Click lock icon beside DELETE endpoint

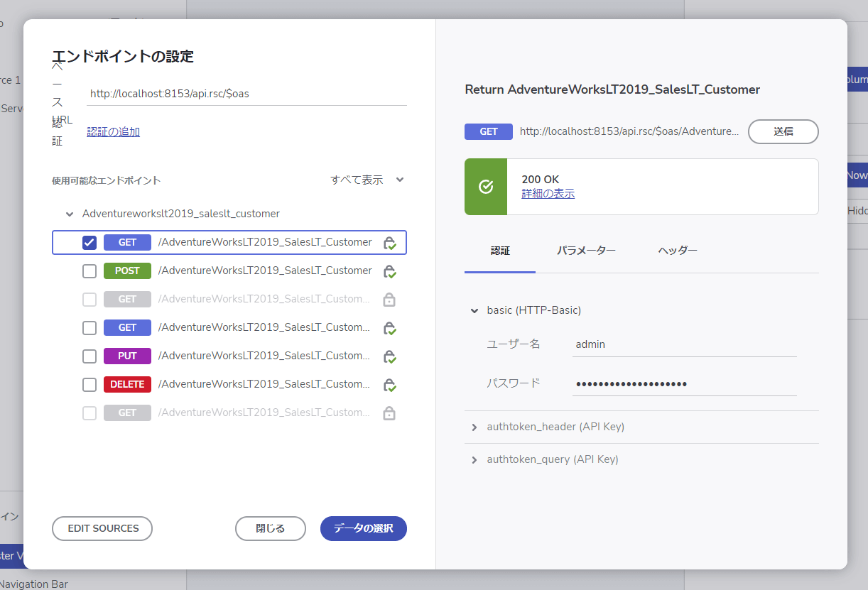click(x=389, y=385)
